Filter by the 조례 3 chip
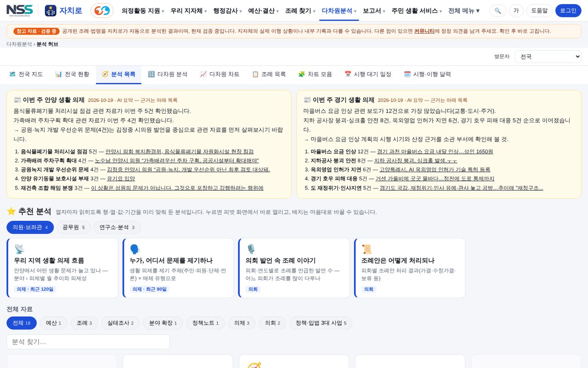This screenshot has height=368, width=588. click(x=84, y=323)
